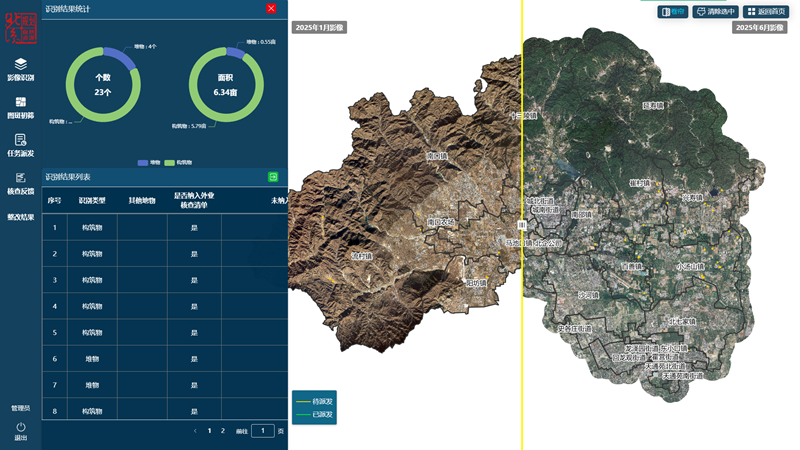Open the 影像识别 layers icon in sidebar
The image size is (800, 450).
coord(21,64)
